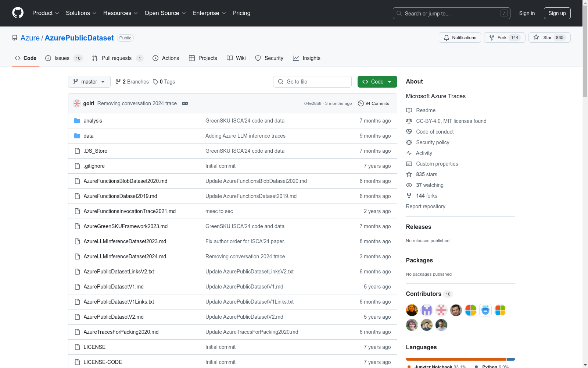Expand the Resources dropdown

pyautogui.click(x=121, y=13)
